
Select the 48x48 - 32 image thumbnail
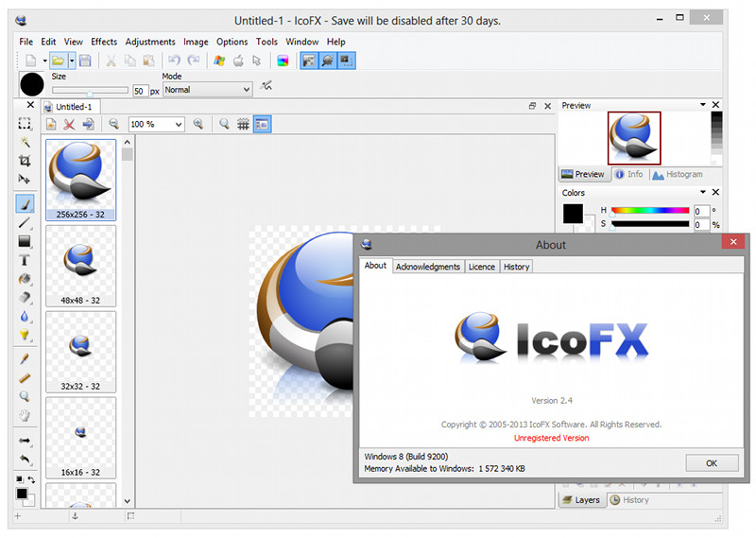[x=81, y=266]
